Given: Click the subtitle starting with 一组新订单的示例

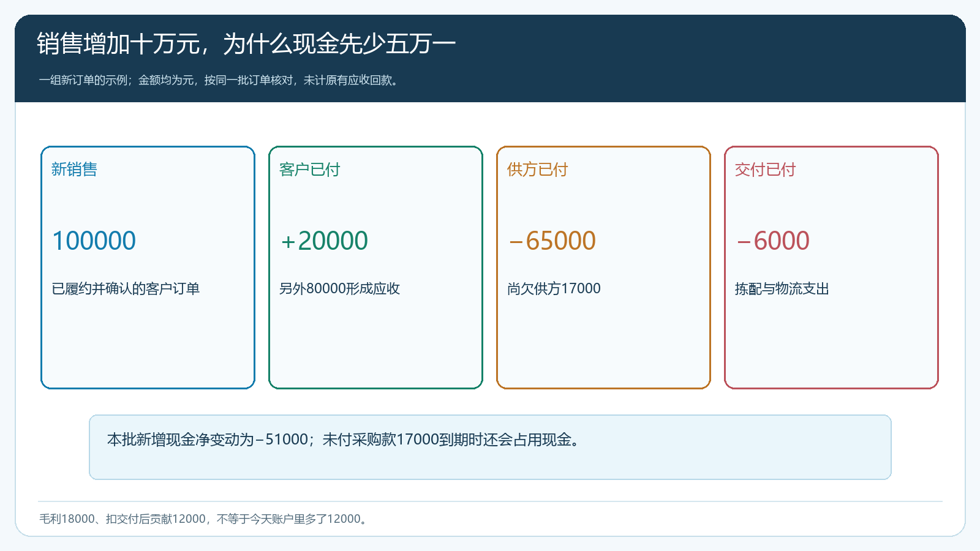Looking at the screenshot, I should click(220, 80).
